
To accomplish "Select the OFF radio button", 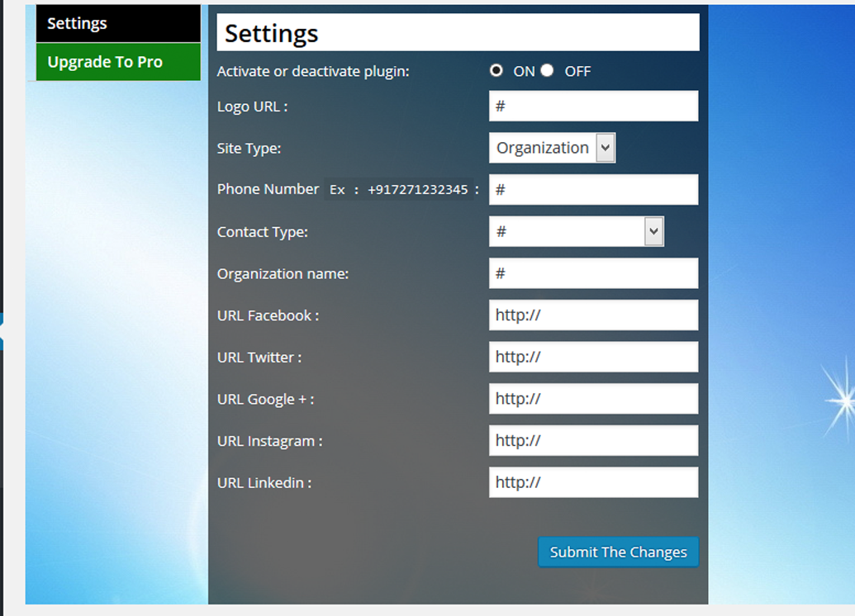I will 547,70.
